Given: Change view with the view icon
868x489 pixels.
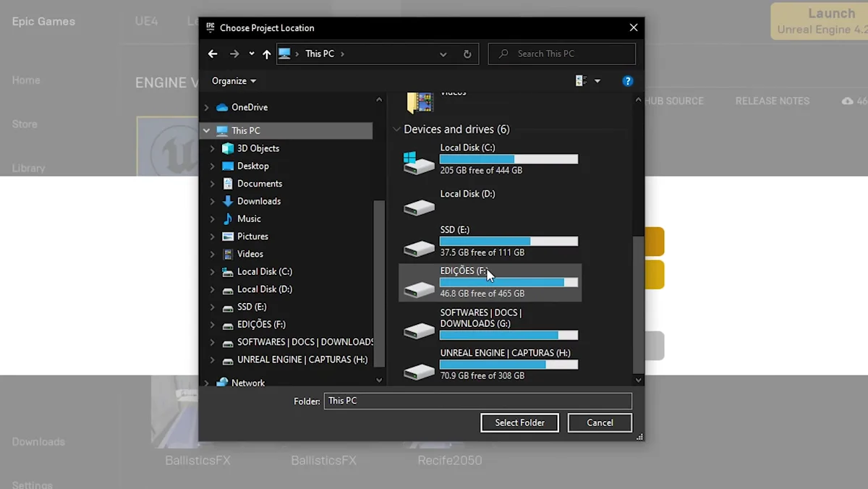Looking at the screenshot, I should (x=581, y=81).
